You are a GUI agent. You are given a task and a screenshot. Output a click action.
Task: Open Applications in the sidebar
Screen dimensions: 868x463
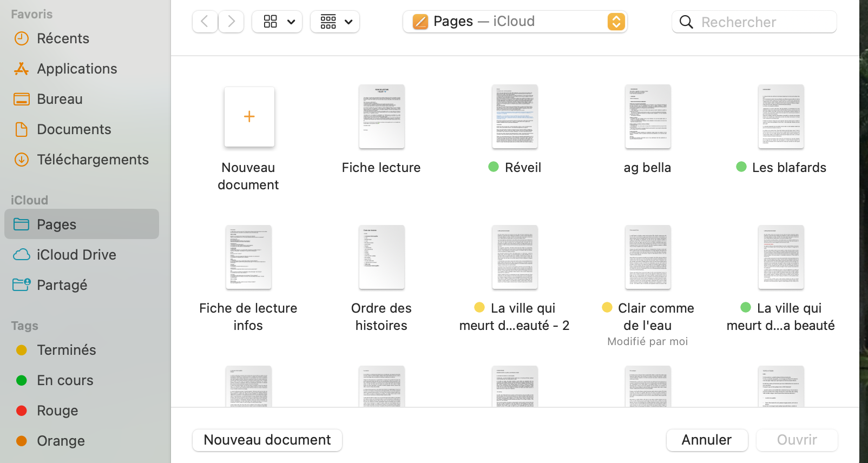tap(77, 69)
